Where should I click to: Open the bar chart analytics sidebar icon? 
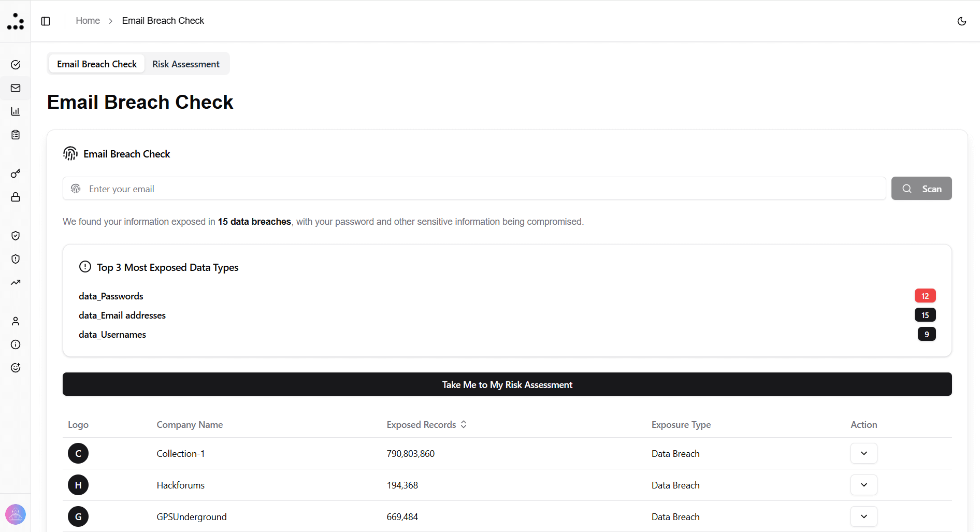(15, 111)
